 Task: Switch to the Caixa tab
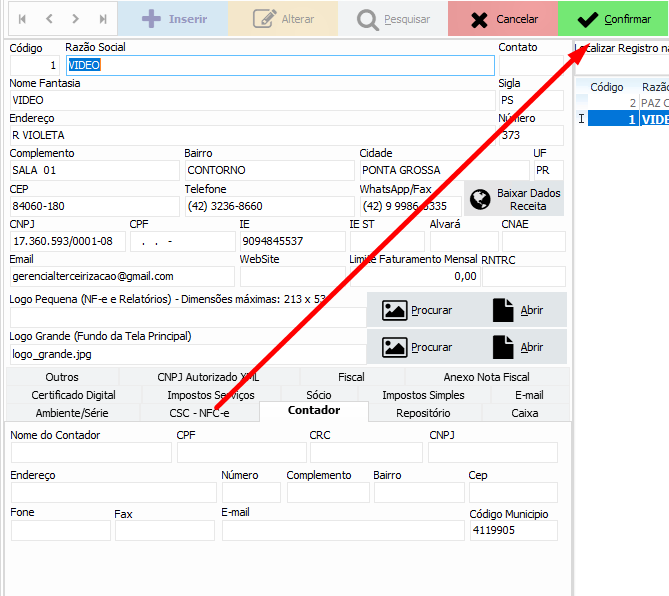coord(524,413)
